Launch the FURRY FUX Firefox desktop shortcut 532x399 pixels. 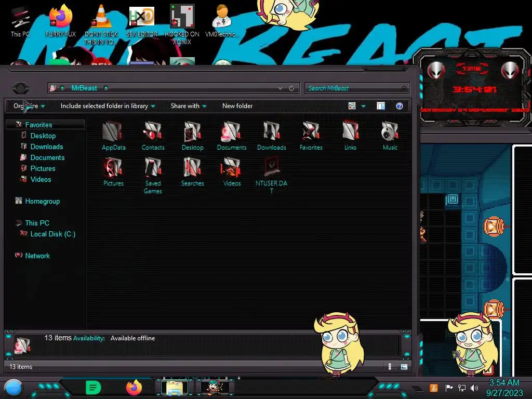60,21
